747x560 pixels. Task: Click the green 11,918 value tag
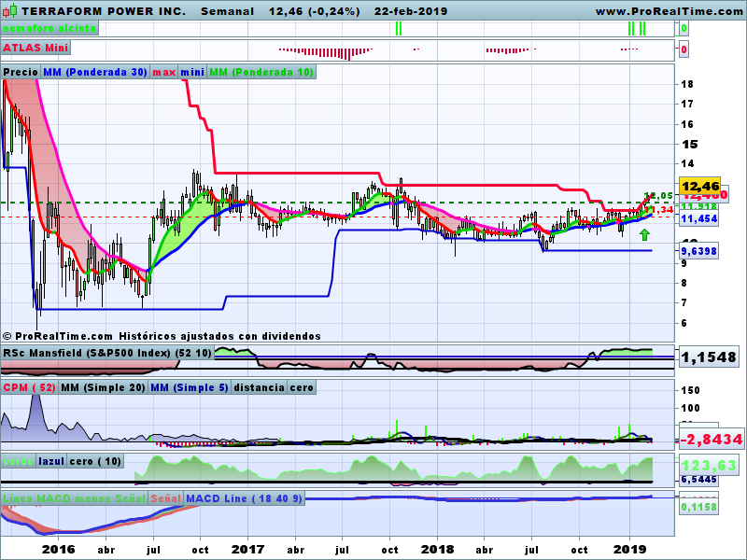pyautogui.click(x=698, y=206)
